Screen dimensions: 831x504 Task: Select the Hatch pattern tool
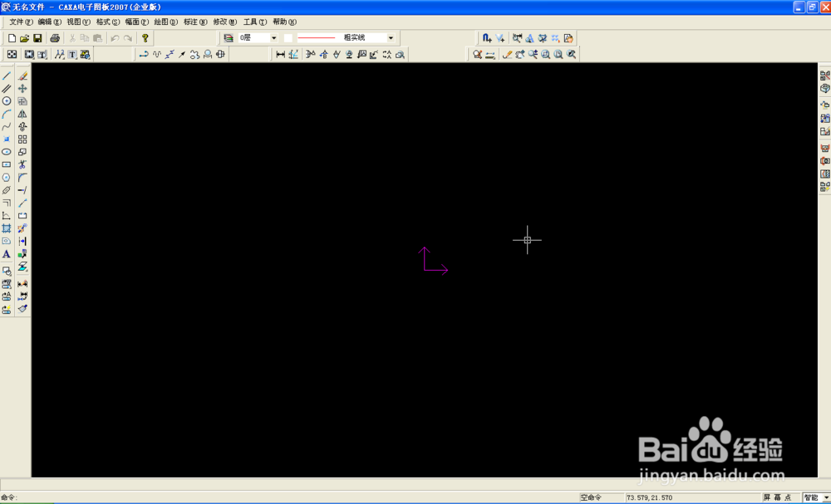coord(7,228)
